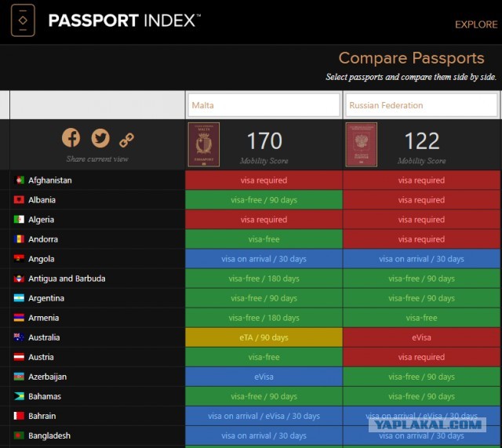Click Malta's Angola visa on arrival cell

pos(264,259)
